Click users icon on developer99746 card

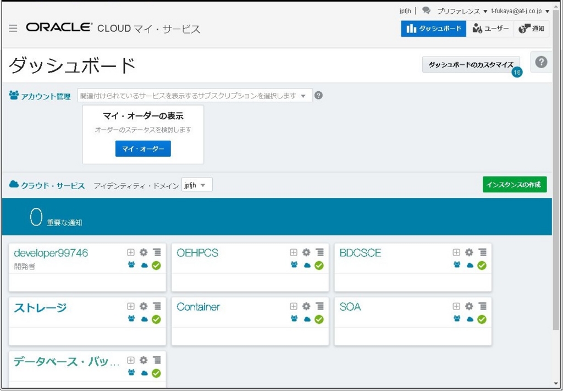[131, 265]
